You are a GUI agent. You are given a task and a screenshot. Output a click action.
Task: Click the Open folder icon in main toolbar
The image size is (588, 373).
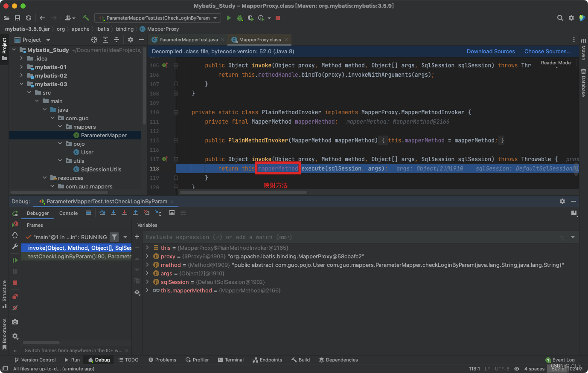(x=6, y=18)
